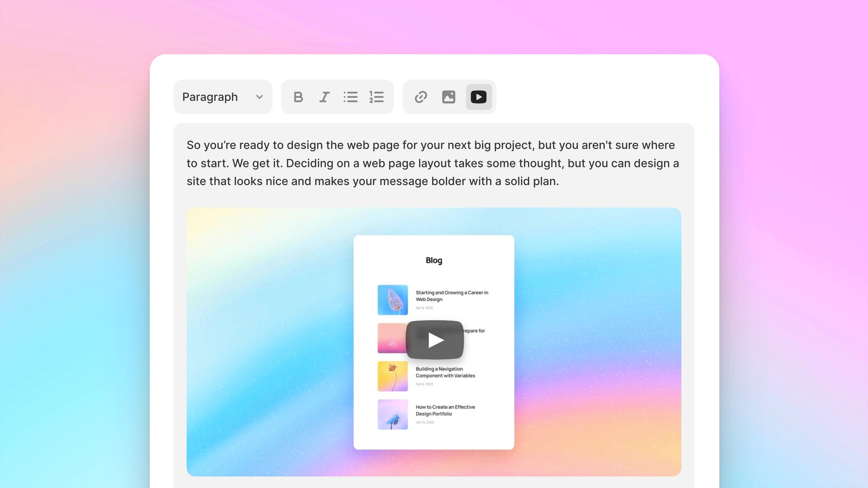Toggle bold formatting
This screenshot has width=868, height=488.
[x=298, y=97]
